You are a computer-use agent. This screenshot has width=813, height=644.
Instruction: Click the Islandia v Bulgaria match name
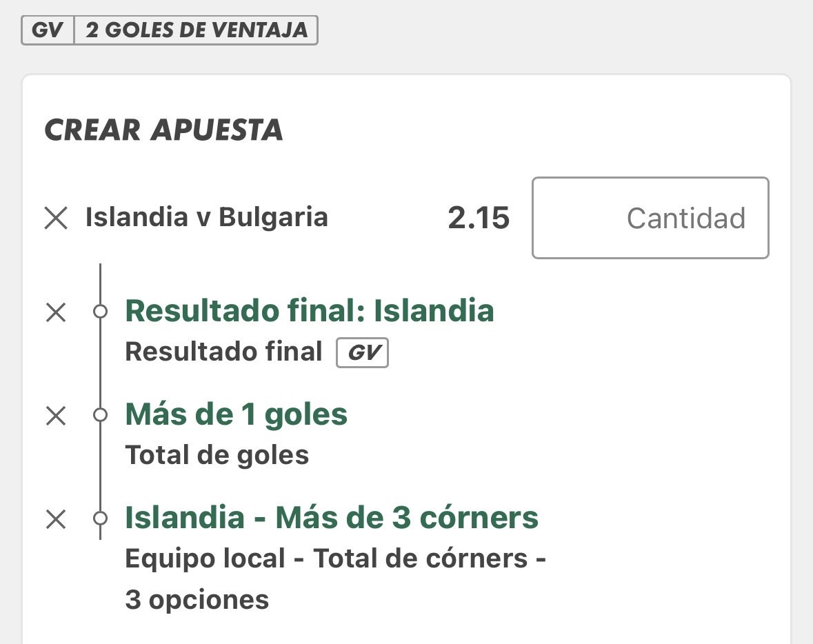click(206, 217)
